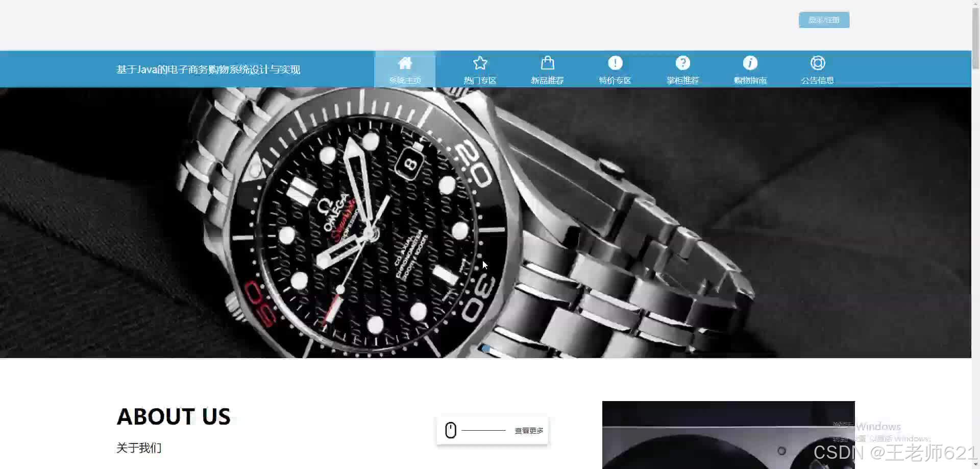The height and width of the screenshot is (469, 980).
Task: Open the 热门专区 menu label
Action: coord(480,80)
